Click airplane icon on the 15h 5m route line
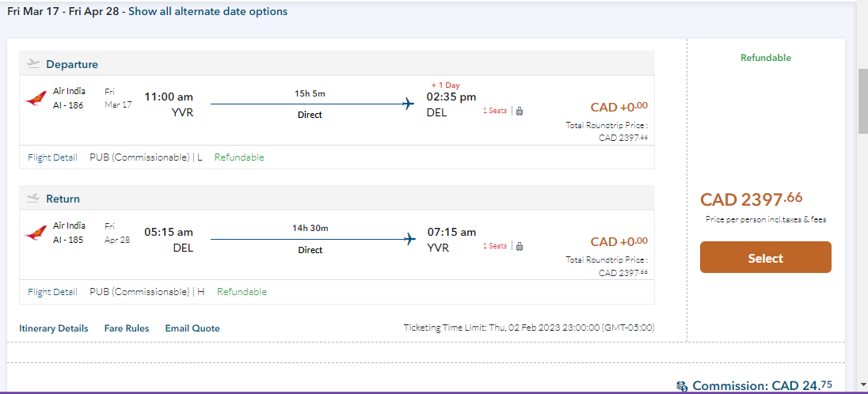Image resolution: width=868 pixels, height=394 pixels. pos(409,104)
